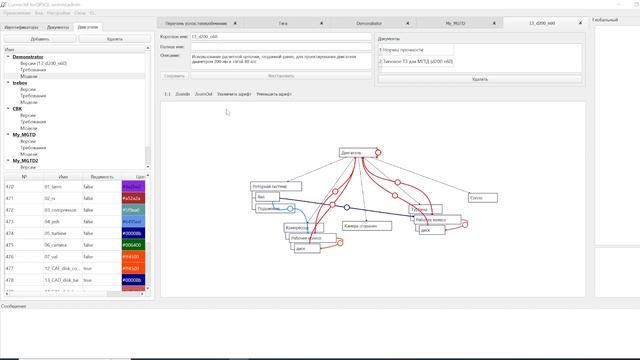This screenshot has height=360, width=640.
Task: Select Версии [13_d200_n60] under Demonstrator
Action: click(x=43, y=63)
